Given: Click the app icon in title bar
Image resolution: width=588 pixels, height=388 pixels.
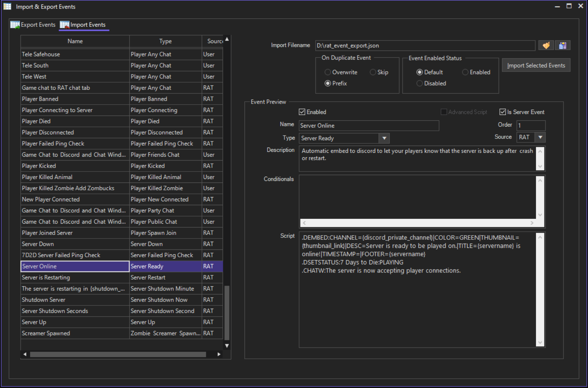Looking at the screenshot, I should click(x=7, y=6).
